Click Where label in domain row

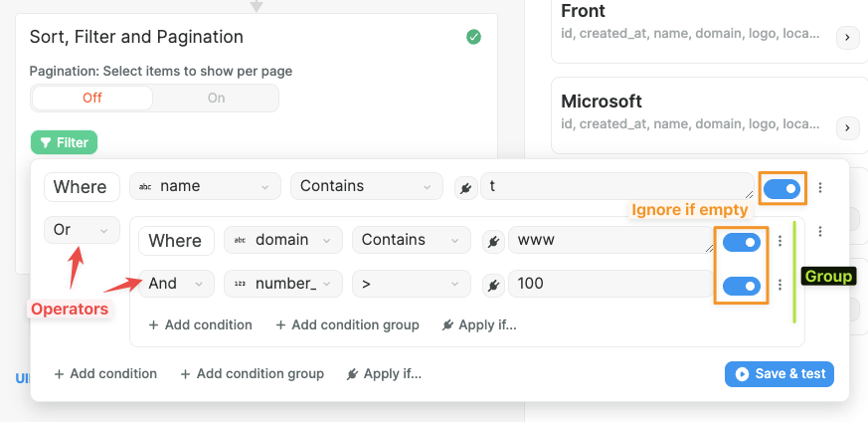[176, 240]
